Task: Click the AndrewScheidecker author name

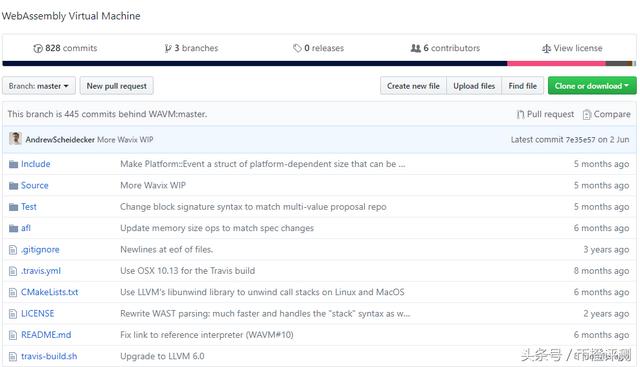Action: pos(60,140)
